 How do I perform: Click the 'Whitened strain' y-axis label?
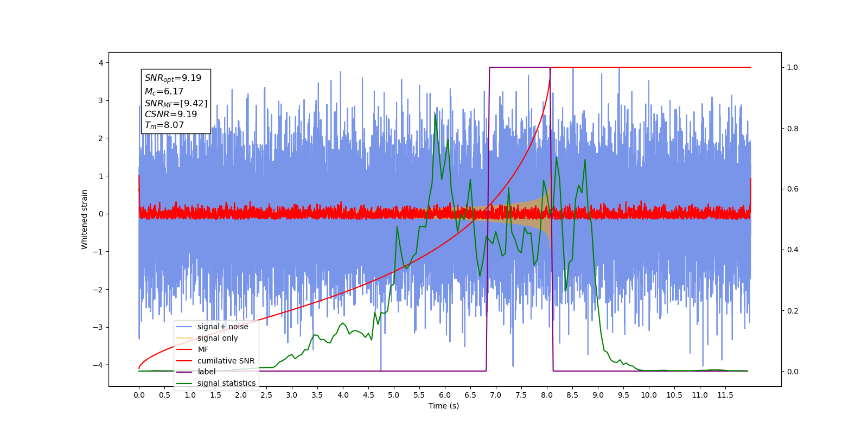point(85,219)
